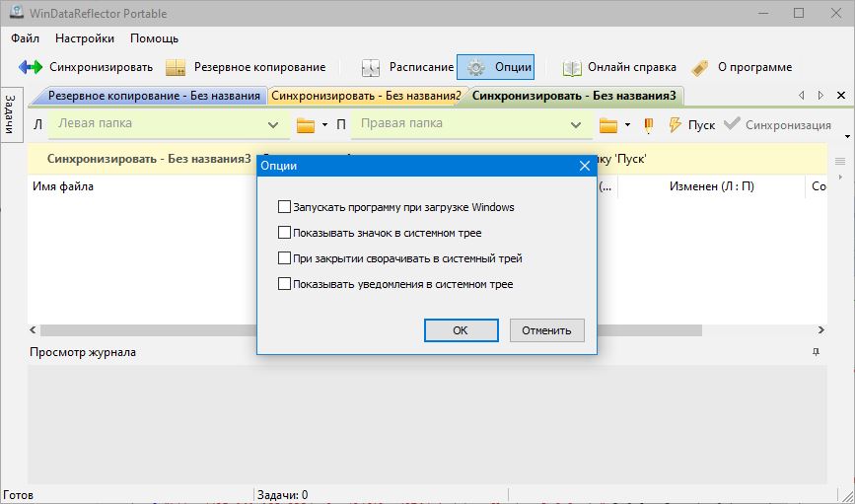The width and height of the screenshot is (855, 504).
Task: Open left folder button dropdown arrow
Action: pos(325,125)
